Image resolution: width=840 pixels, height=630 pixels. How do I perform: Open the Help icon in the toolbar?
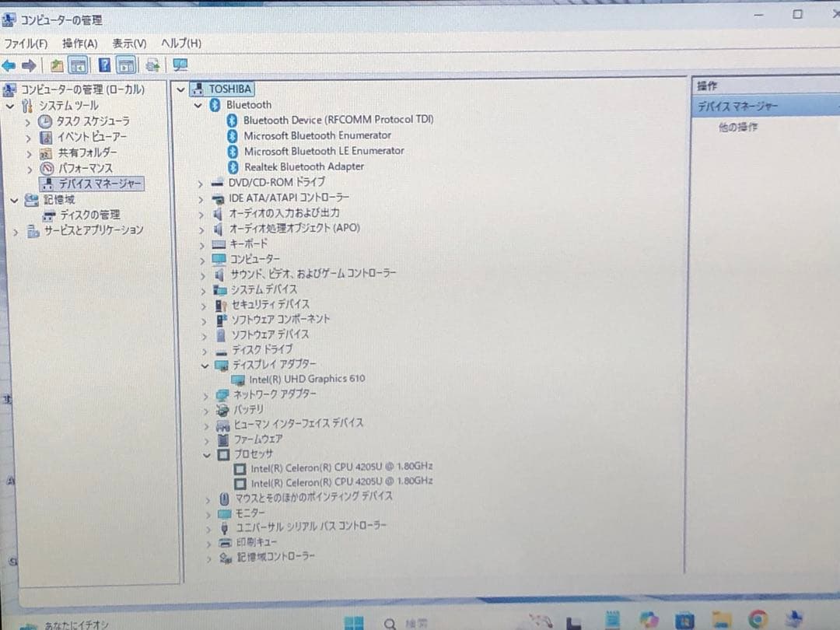point(104,65)
